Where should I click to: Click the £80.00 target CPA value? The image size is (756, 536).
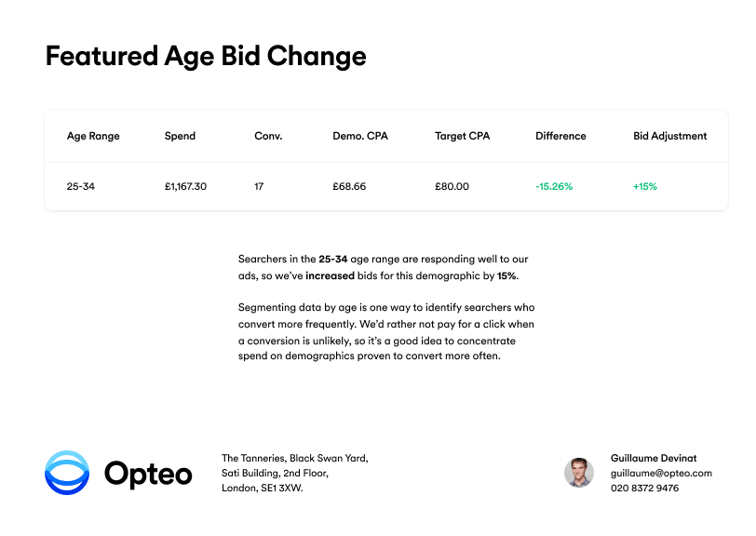tap(452, 186)
